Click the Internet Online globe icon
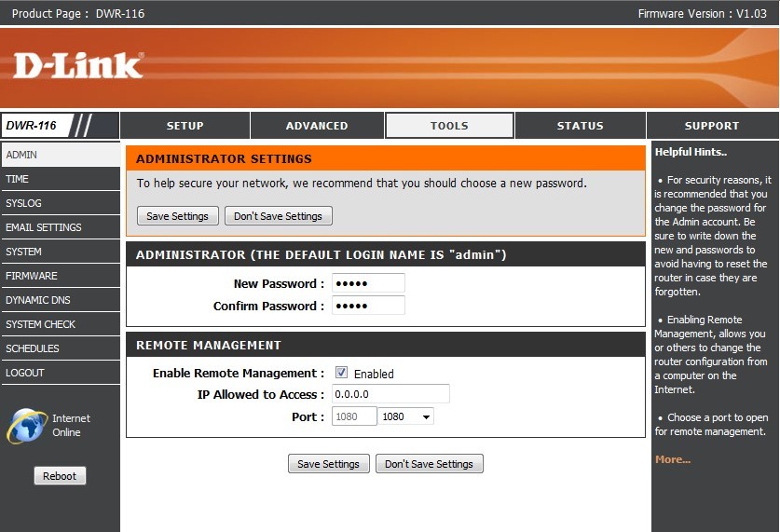Screen dimensions: 780x532 click(27, 426)
